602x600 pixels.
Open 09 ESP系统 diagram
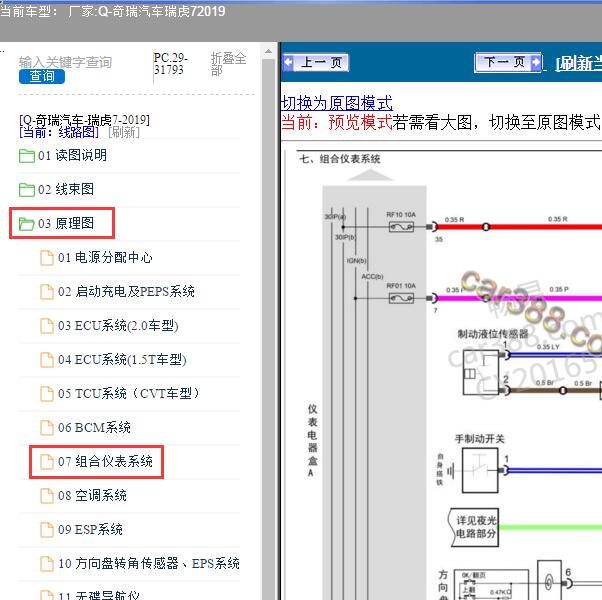[90, 530]
